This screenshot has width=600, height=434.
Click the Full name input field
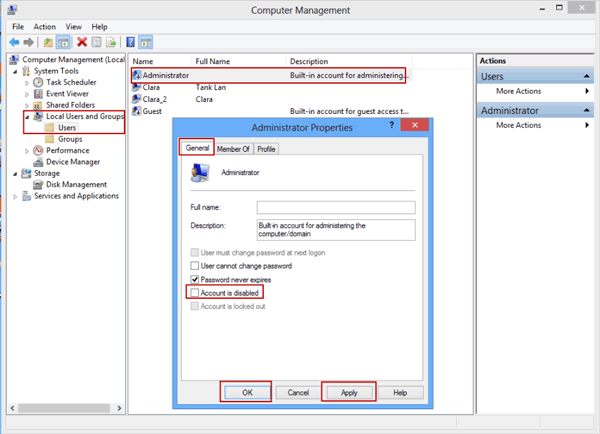click(336, 207)
